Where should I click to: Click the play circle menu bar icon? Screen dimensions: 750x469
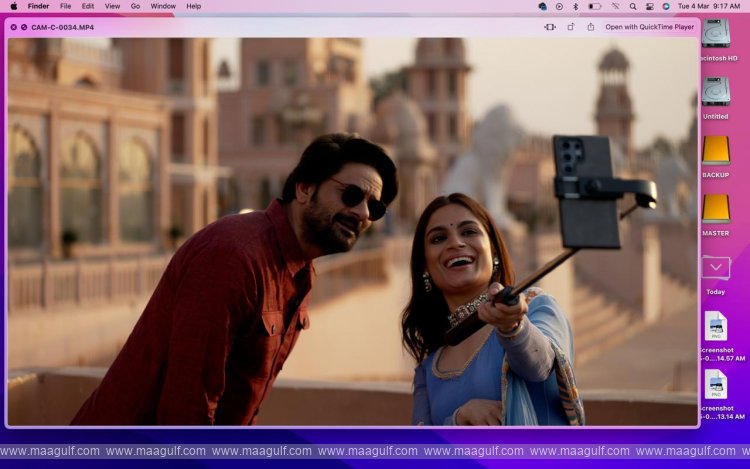coord(559,6)
